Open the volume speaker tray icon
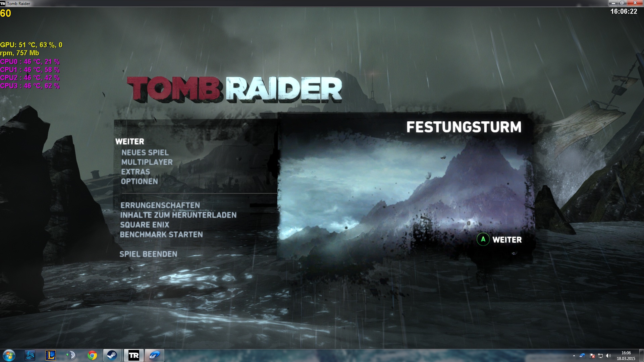Image resolution: width=644 pixels, height=362 pixels. [x=608, y=356]
